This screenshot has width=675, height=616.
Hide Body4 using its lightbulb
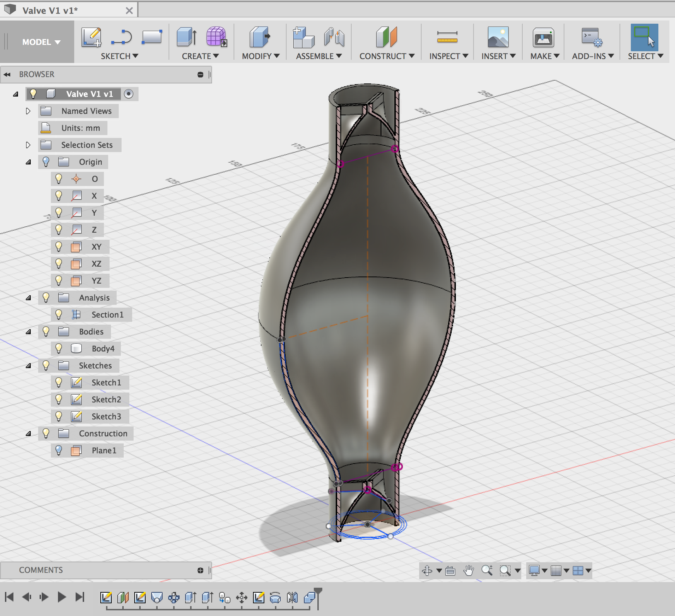click(x=59, y=348)
